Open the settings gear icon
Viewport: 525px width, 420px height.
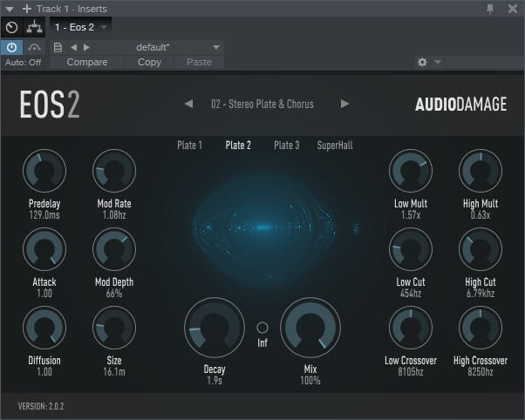(423, 63)
